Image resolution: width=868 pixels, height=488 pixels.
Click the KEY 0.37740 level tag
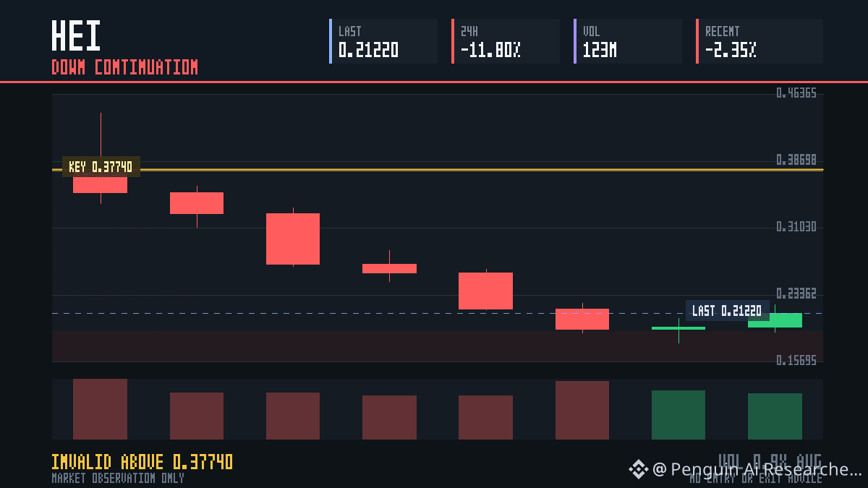[101, 167]
